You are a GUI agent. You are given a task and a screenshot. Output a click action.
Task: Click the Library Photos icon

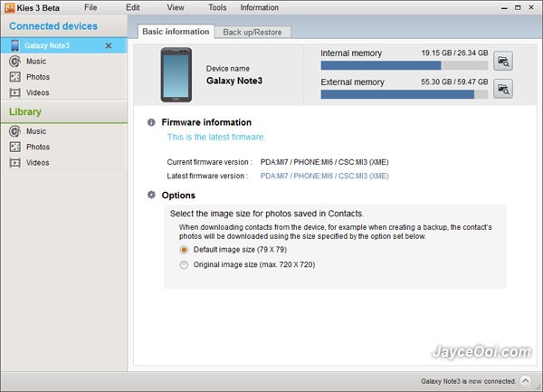pyautogui.click(x=14, y=147)
